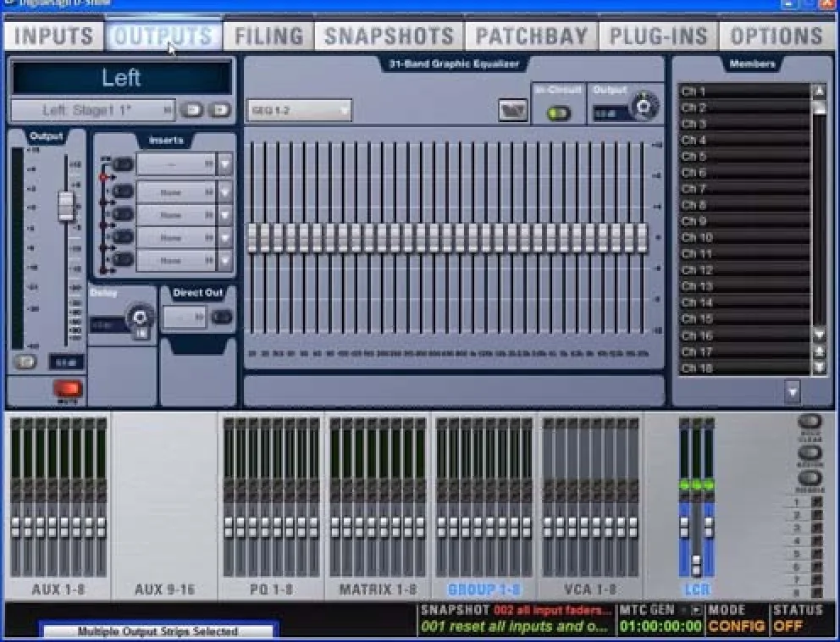
Task: Toggle the second insert slot in/out switch
Action: coord(123,191)
